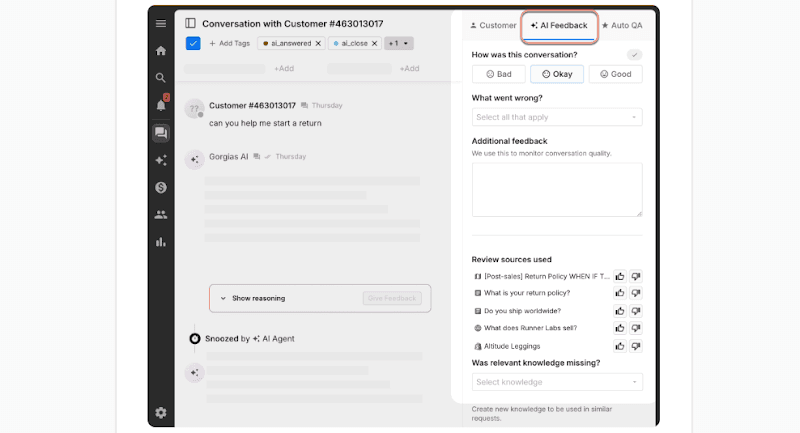Click the customer avatar with question marks

[x=194, y=109]
